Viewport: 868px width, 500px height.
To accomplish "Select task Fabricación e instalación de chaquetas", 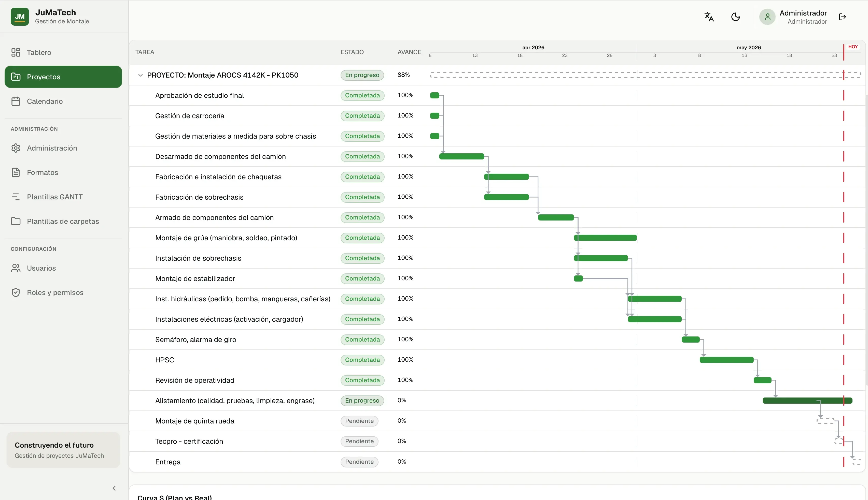I will pos(218,177).
